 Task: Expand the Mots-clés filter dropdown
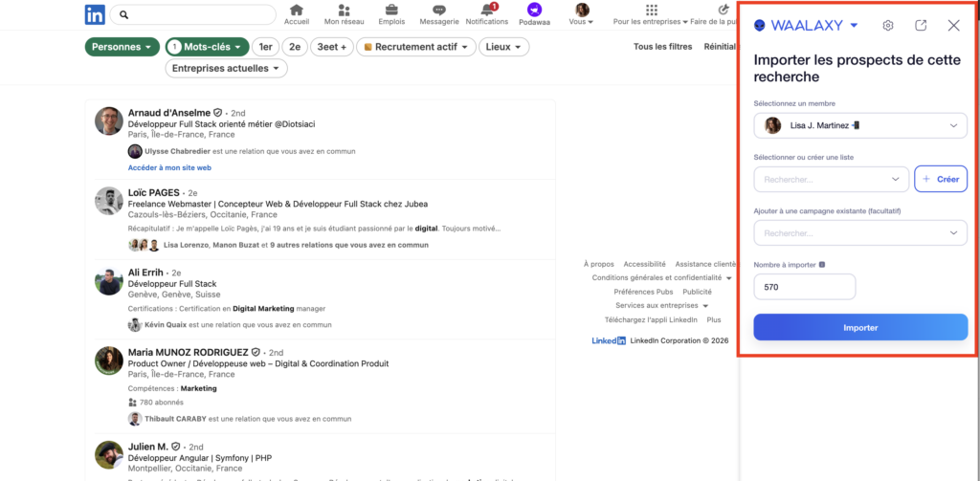208,47
